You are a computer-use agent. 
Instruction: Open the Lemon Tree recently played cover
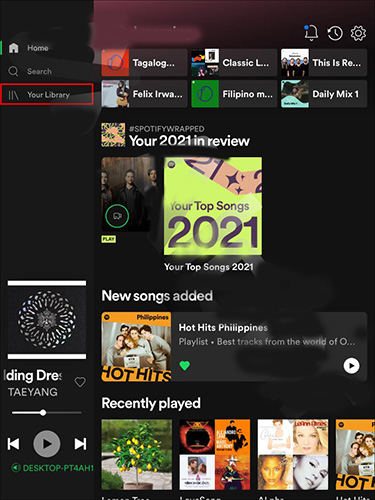click(x=137, y=454)
